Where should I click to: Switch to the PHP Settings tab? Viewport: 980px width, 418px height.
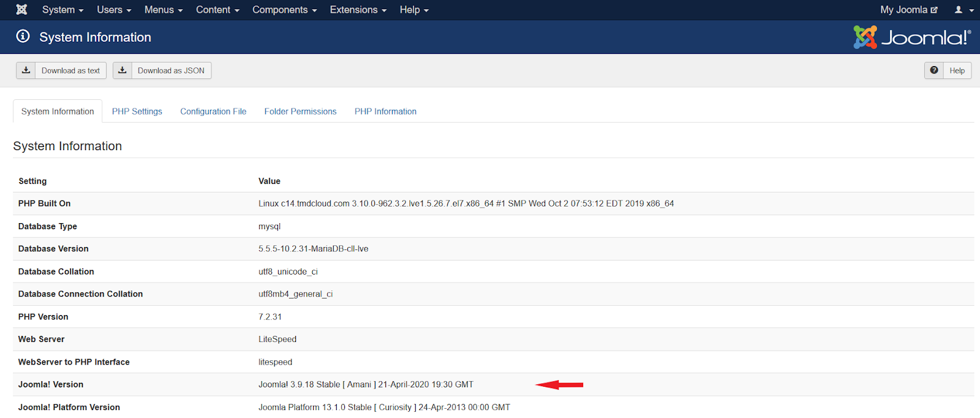pos(137,112)
